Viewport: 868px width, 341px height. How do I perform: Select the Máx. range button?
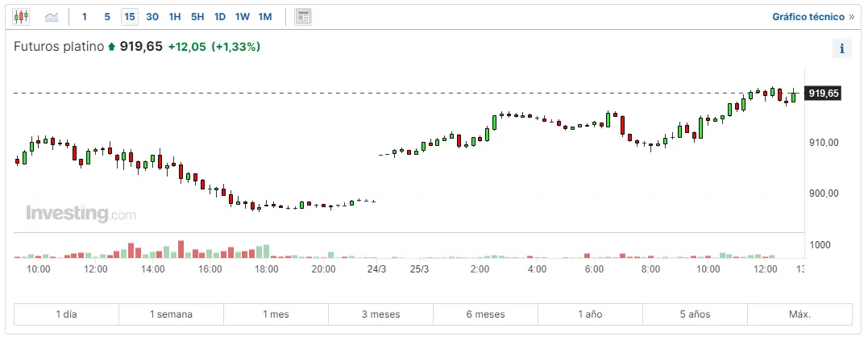coord(799,314)
